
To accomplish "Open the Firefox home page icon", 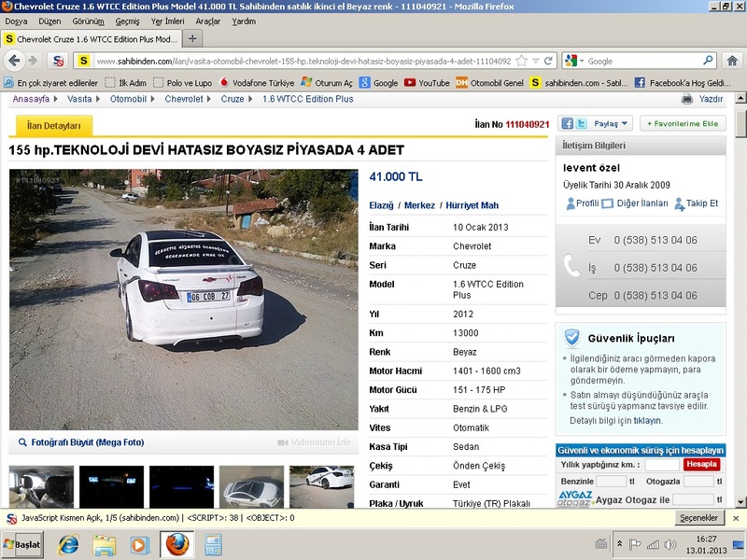I will coord(732,61).
